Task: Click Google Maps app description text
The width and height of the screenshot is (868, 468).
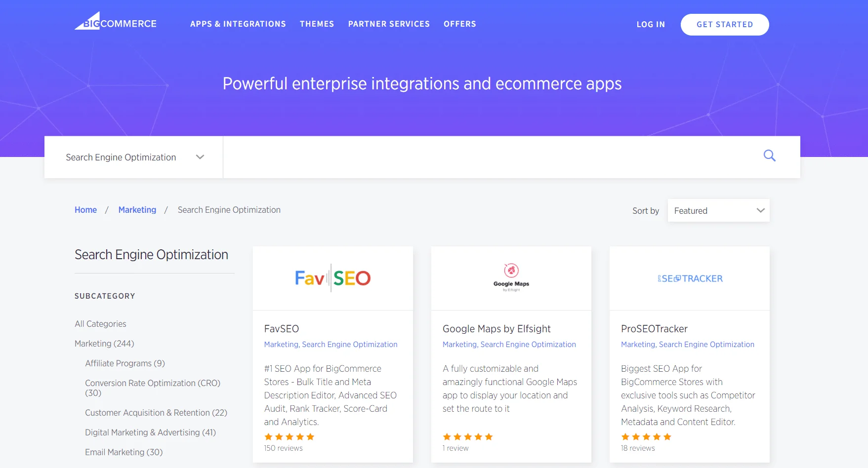Action: [x=509, y=389]
